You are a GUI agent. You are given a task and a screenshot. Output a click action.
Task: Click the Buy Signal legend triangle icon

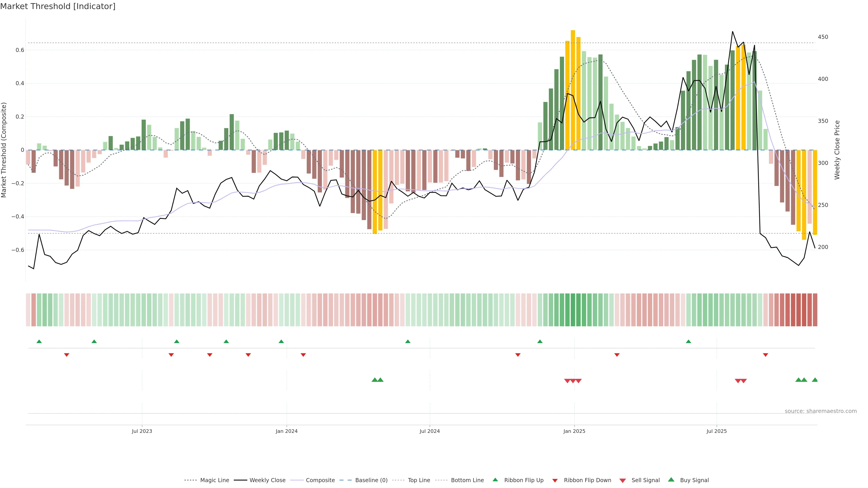(x=671, y=480)
